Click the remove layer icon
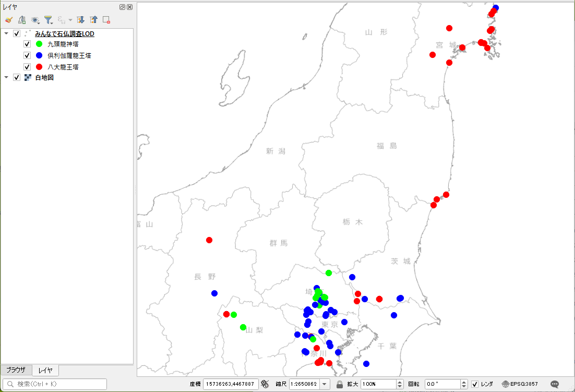575x392 pixels. coord(106,20)
